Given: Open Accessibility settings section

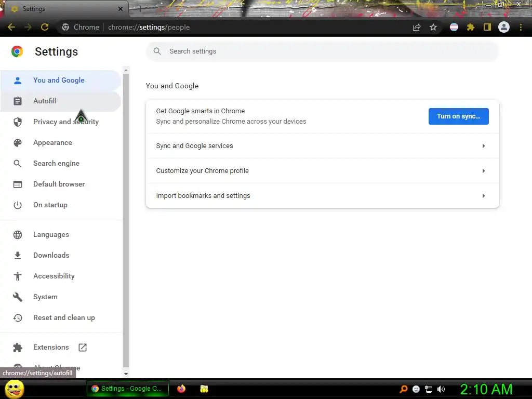Looking at the screenshot, I should [x=60, y=276].
